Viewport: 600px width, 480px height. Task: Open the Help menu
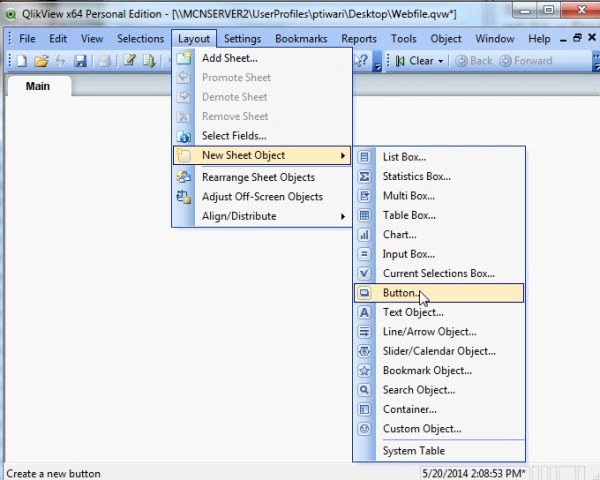click(x=539, y=39)
